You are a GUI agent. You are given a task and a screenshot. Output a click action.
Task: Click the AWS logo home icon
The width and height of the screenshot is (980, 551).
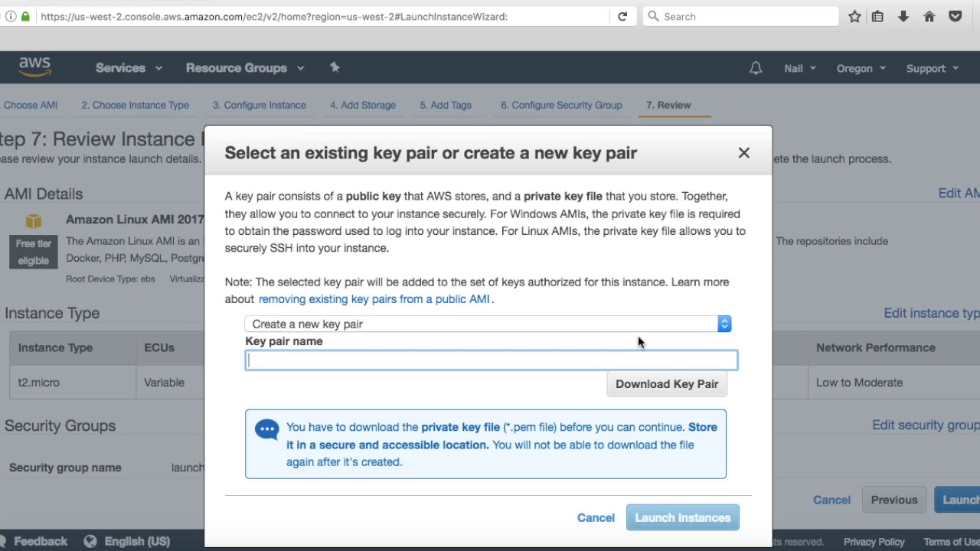[x=34, y=67]
